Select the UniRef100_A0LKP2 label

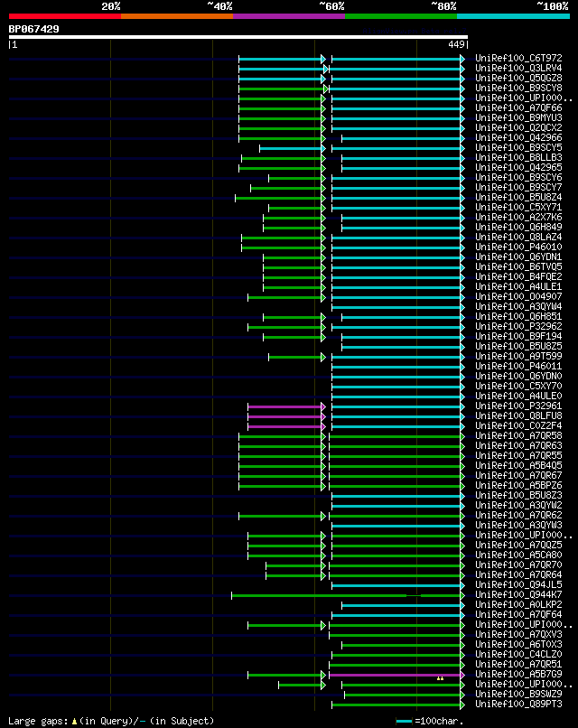[518, 605]
